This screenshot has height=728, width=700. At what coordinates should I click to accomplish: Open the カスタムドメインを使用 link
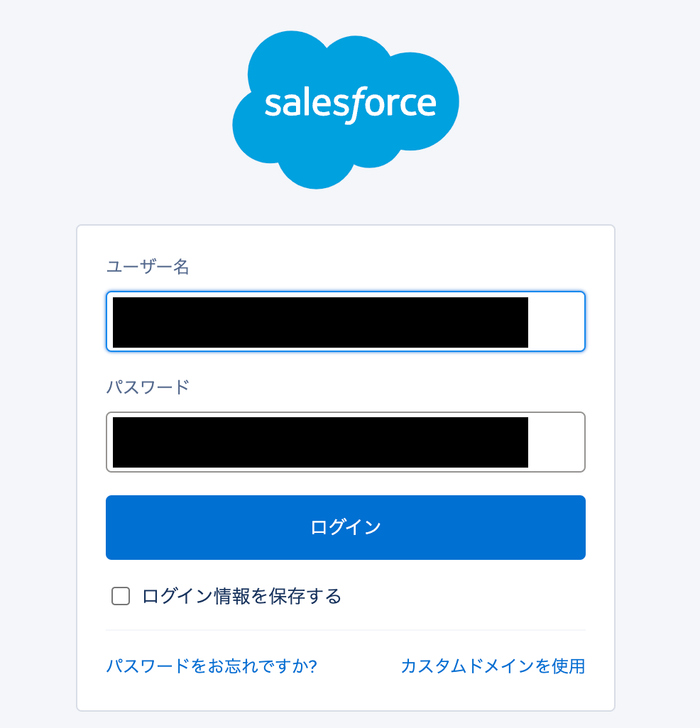(493, 666)
